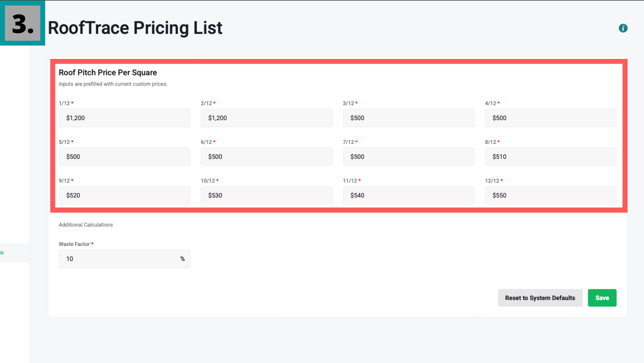Click the 2/12 pitch price field
The height and width of the screenshot is (363, 644).
point(266,118)
